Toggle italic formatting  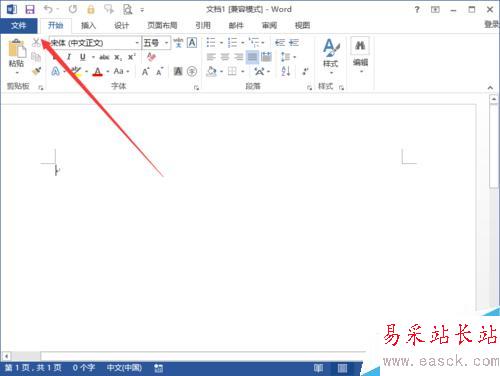coord(69,57)
